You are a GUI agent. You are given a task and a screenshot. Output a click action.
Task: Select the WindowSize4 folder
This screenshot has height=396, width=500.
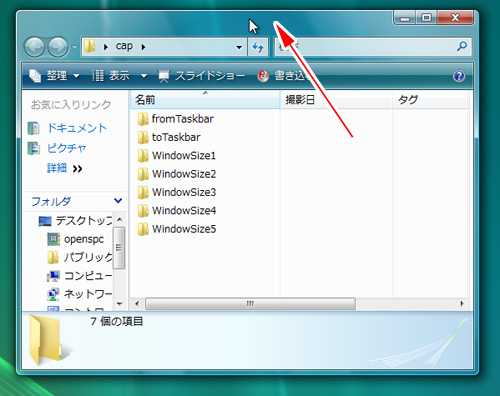click(184, 211)
